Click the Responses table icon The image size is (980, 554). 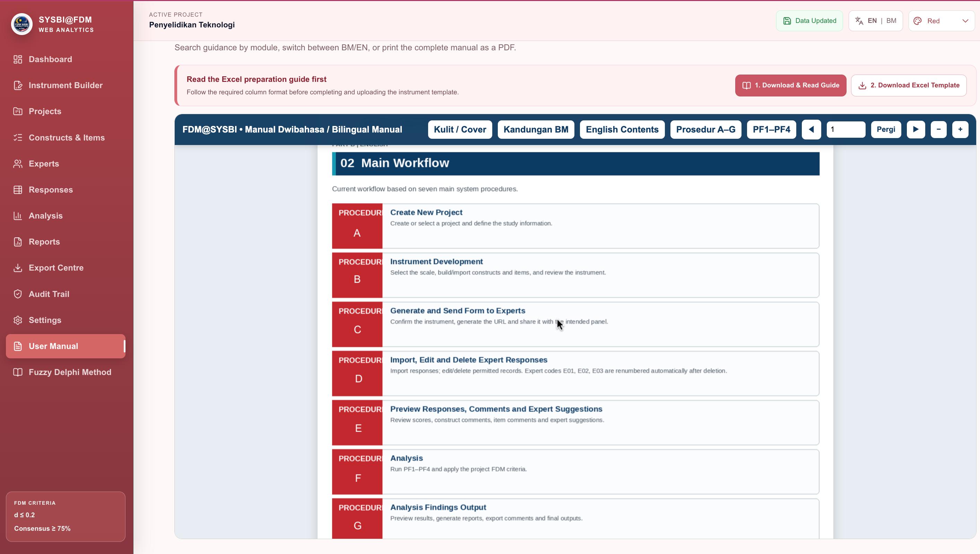[x=18, y=190]
